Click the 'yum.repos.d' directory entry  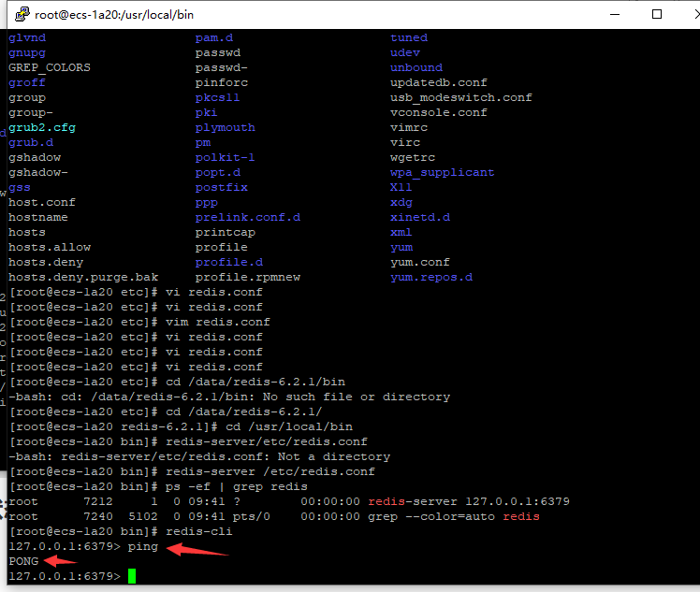click(x=431, y=277)
